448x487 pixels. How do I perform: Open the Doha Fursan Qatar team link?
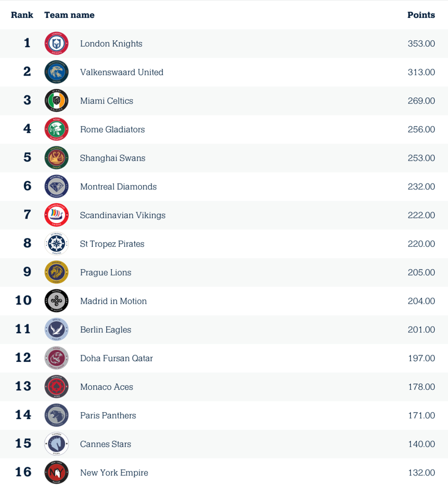pos(117,358)
